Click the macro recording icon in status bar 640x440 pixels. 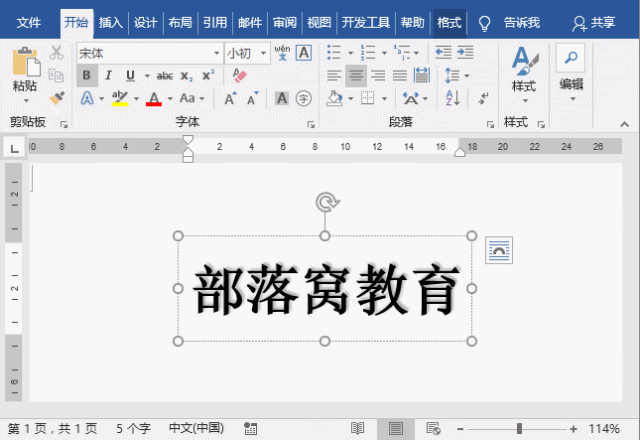point(250,429)
